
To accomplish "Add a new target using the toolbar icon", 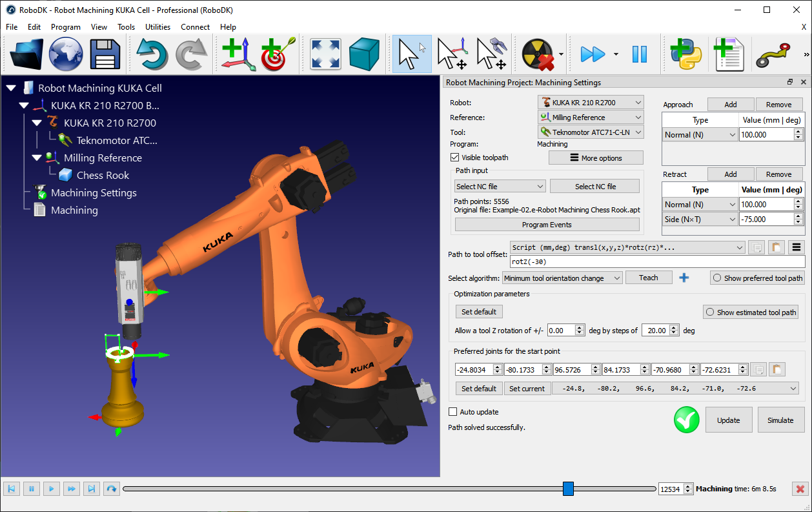I will click(276, 54).
